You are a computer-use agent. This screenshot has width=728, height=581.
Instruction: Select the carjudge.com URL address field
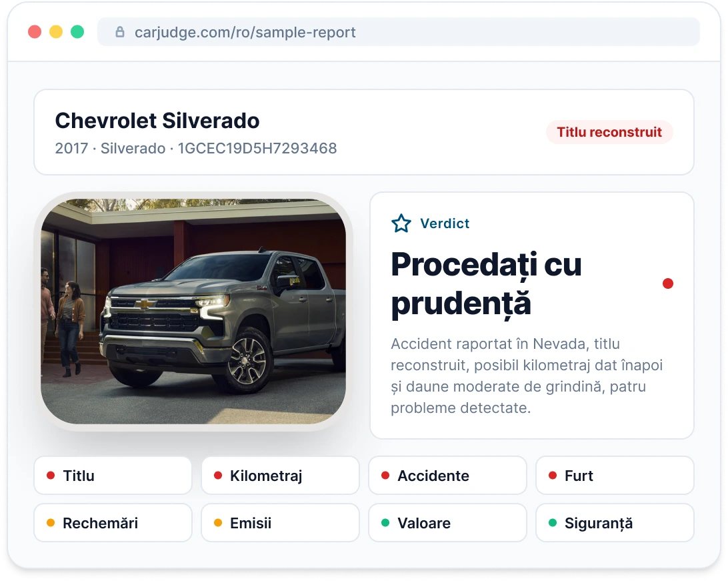point(399,32)
